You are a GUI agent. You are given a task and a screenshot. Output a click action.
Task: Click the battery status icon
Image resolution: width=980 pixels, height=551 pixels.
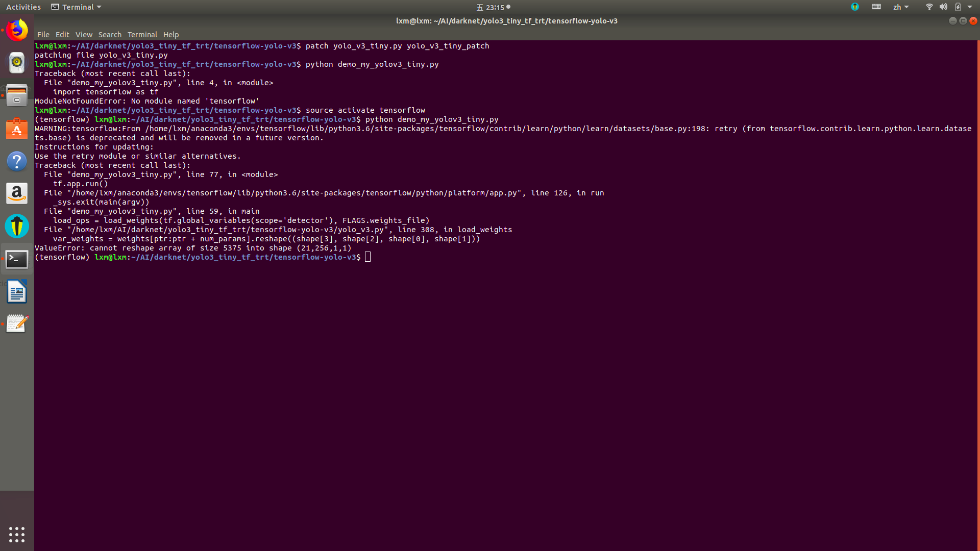(958, 7)
